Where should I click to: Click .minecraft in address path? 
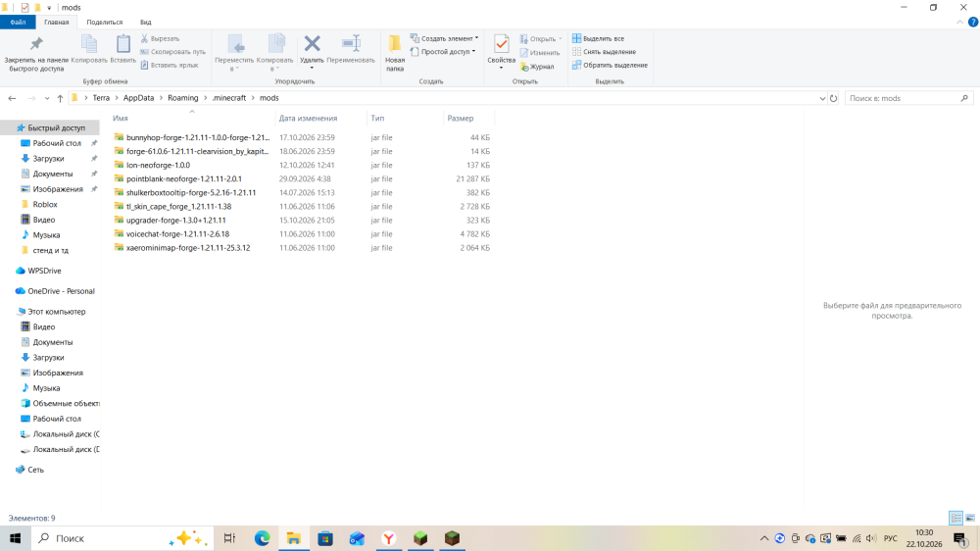pos(228,98)
